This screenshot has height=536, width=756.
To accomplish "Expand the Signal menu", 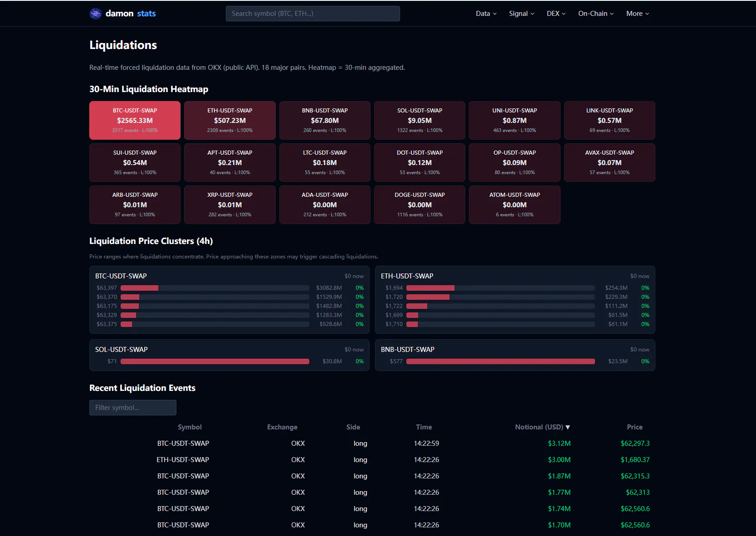I will (x=522, y=14).
